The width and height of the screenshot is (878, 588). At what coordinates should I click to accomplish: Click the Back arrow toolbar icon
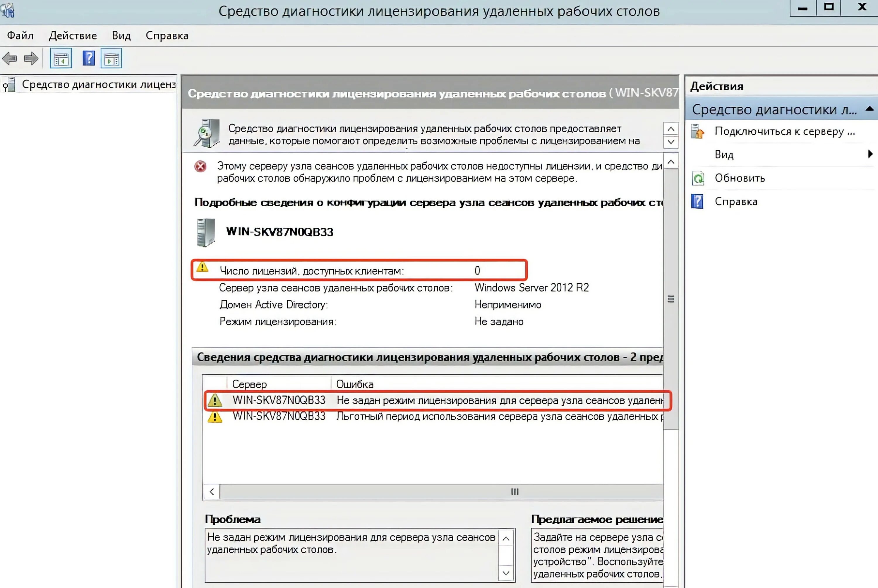click(10, 59)
